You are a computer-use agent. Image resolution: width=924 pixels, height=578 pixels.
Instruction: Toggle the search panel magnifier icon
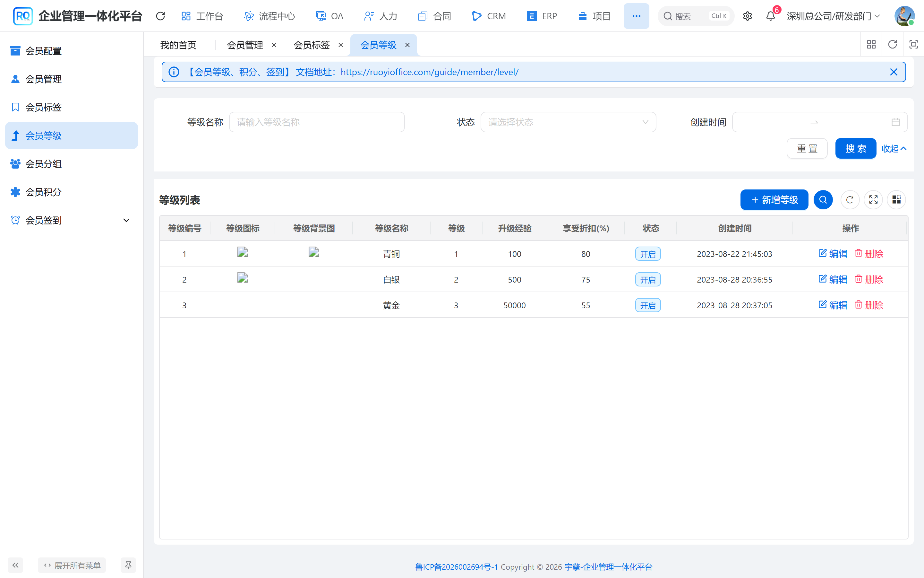(823, 199)
